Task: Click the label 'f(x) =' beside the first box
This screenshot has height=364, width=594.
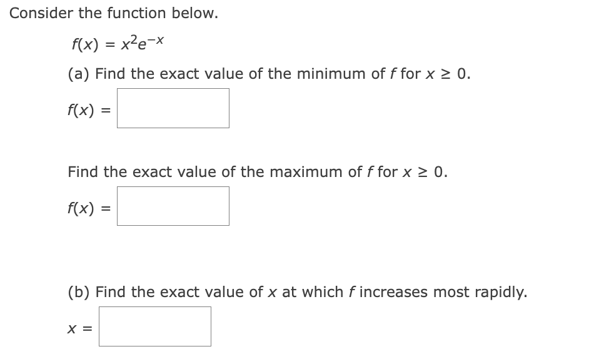Action: pos(88,109)
